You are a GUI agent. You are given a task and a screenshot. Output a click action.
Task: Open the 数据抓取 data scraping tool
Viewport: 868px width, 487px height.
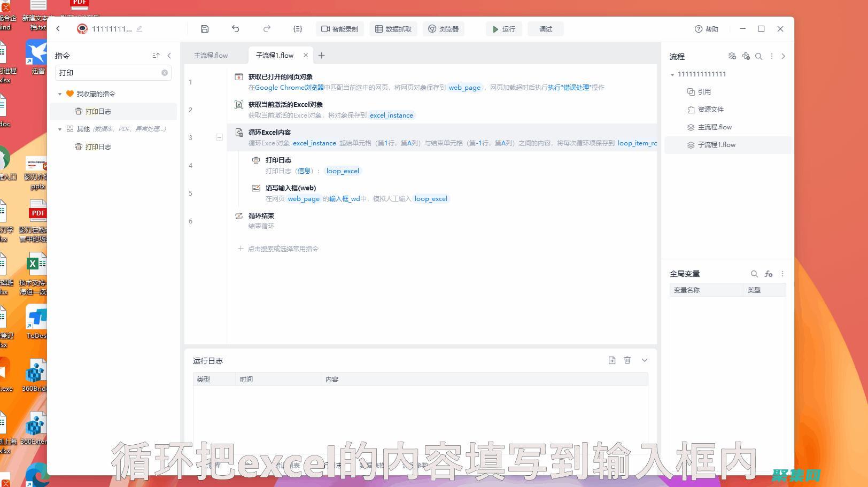(x=393, y=29)
